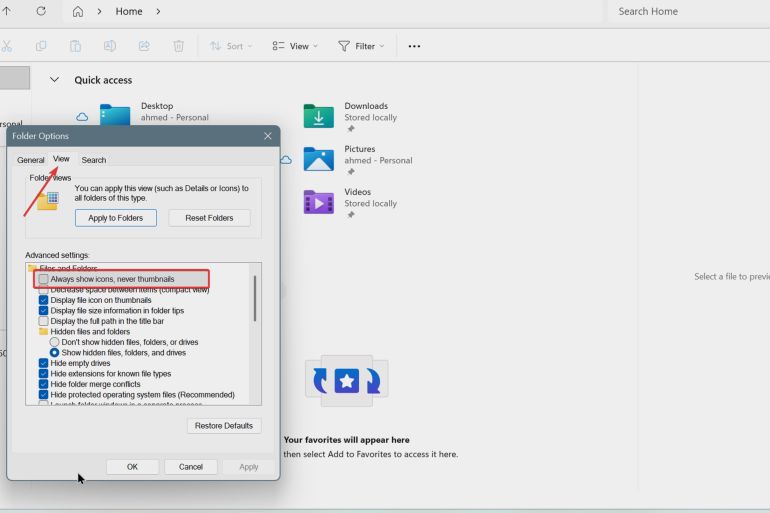Screen dimensions: 770x513
Task: Click the Share icon in toolbar
Action: (144, 46)
